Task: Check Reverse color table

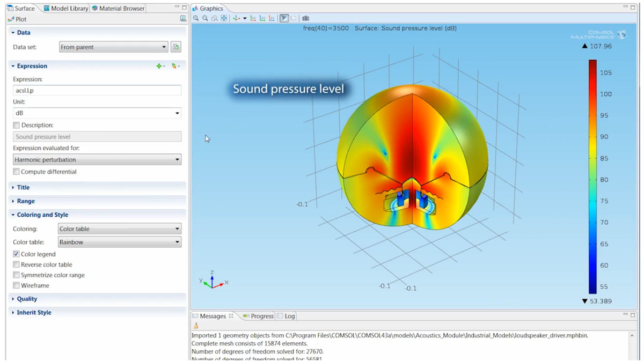Action: [16, 264]
